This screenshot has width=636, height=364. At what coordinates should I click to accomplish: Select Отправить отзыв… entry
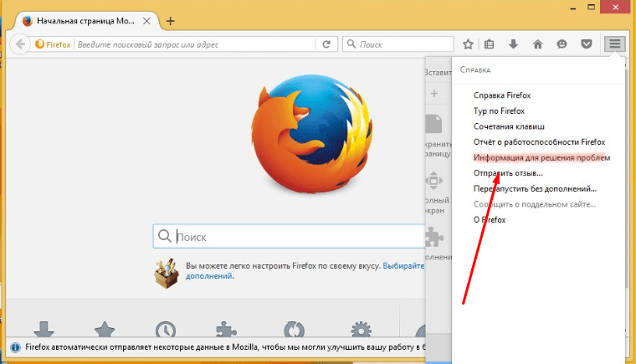508,173
